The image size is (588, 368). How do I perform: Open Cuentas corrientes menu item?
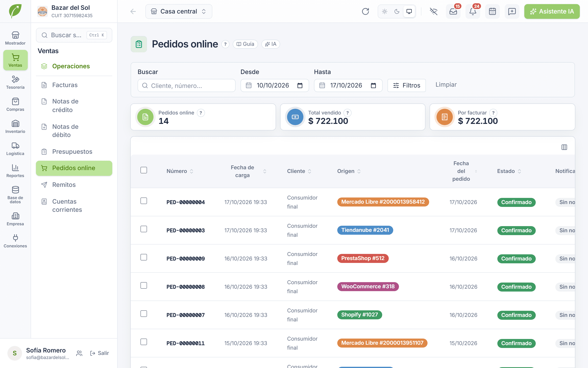pos(74,206)
